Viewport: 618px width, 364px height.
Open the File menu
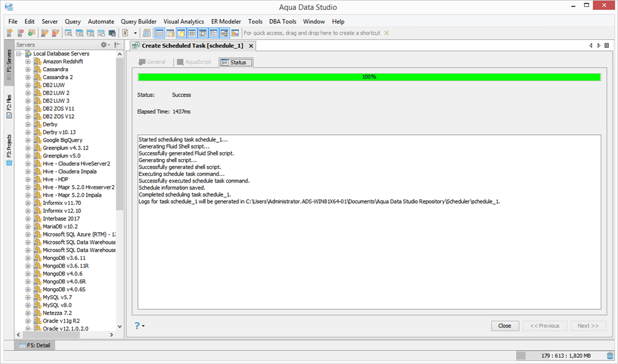point(13,22)
